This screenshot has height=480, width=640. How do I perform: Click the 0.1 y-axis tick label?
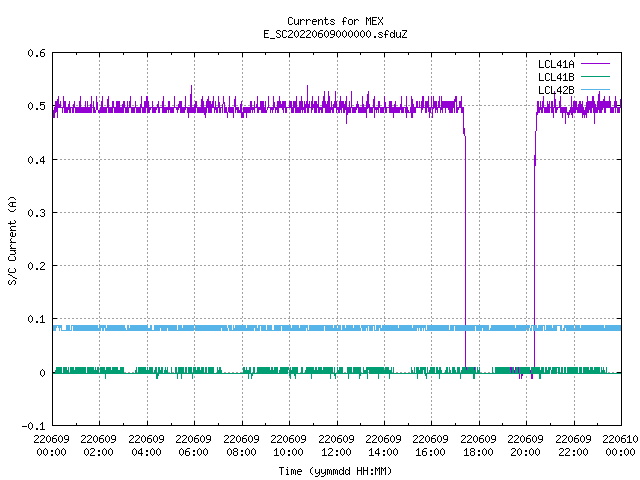pos(36,319)
